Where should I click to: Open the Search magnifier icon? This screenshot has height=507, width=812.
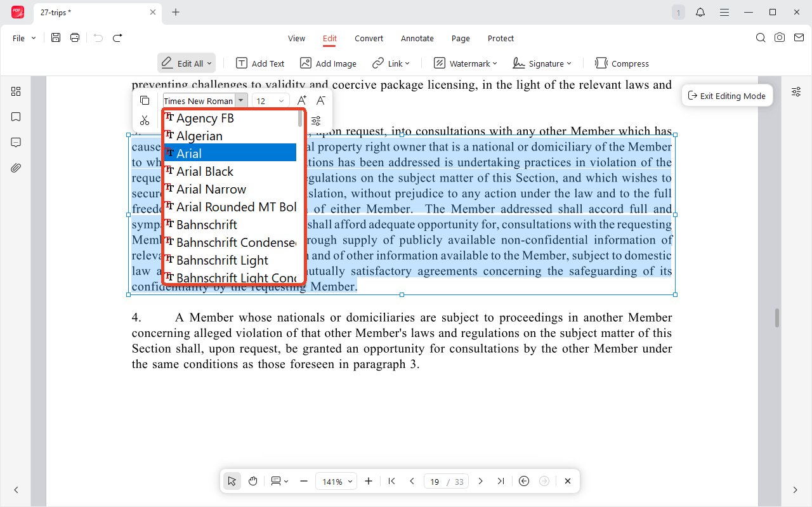click(761, 38)
